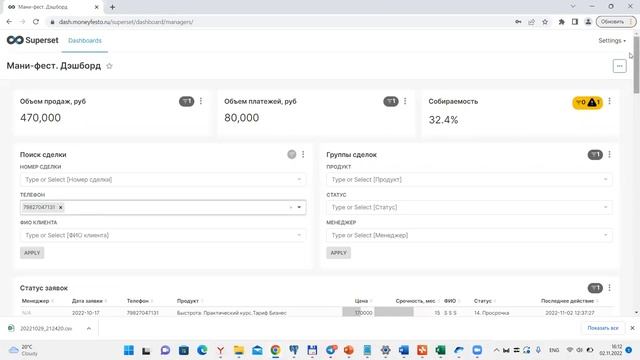Sort table by Менеджер column
640x360 pixels.
pyautogui.click(x=38, y=301)
